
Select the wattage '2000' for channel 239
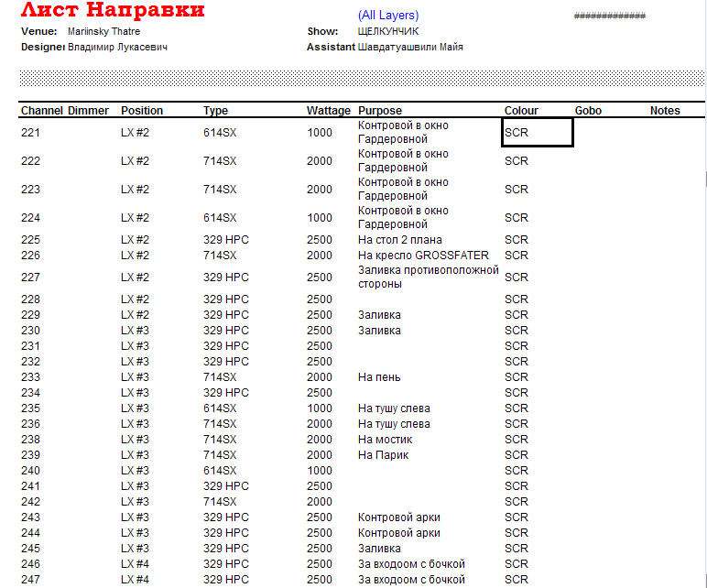320,455
